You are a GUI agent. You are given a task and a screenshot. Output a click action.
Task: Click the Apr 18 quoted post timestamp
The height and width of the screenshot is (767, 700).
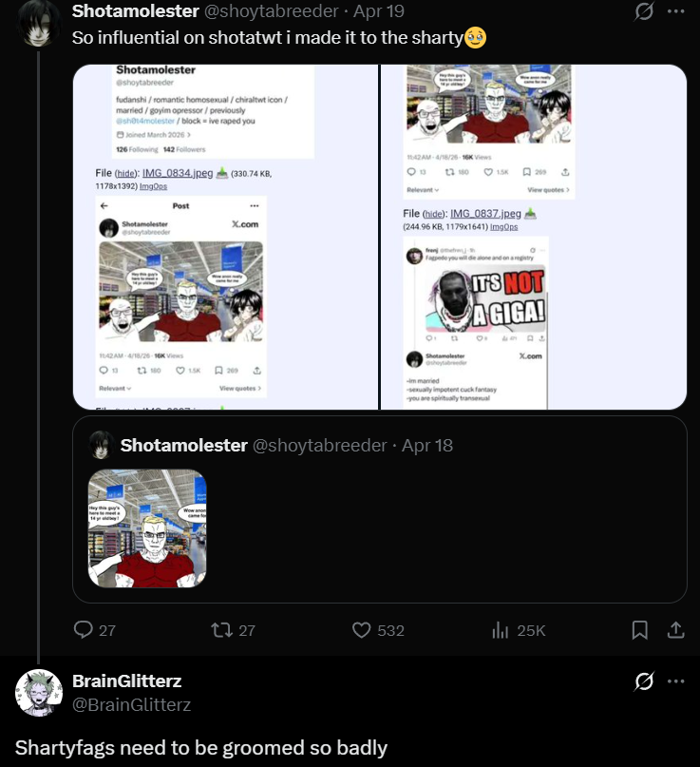pyautogui.click(x=427, y=445)
